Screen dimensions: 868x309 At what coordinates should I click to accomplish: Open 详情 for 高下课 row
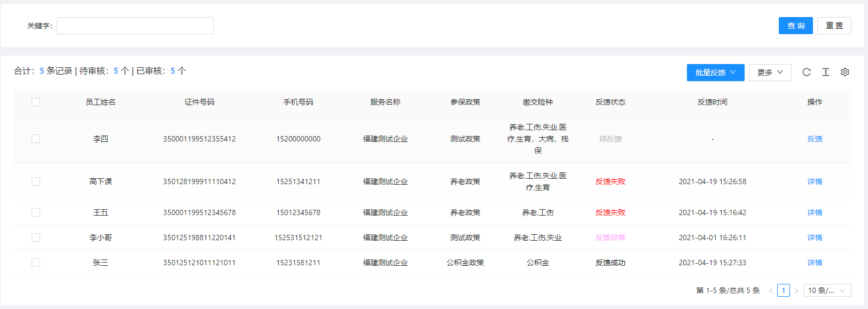pos(815,181)
